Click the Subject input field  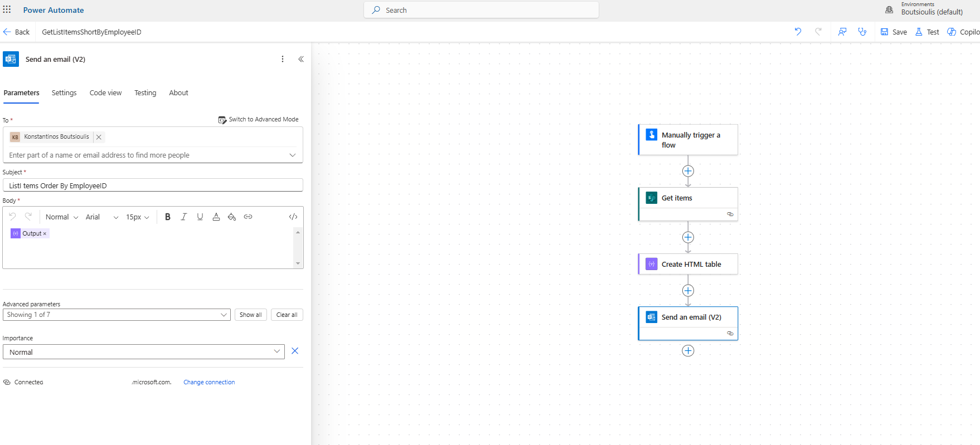(152, 185)
